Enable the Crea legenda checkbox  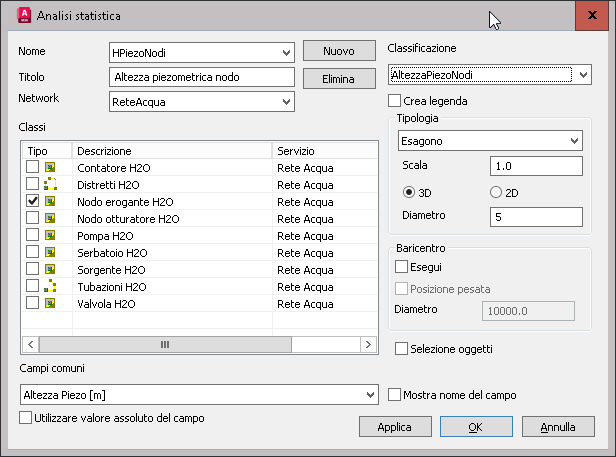395,101
